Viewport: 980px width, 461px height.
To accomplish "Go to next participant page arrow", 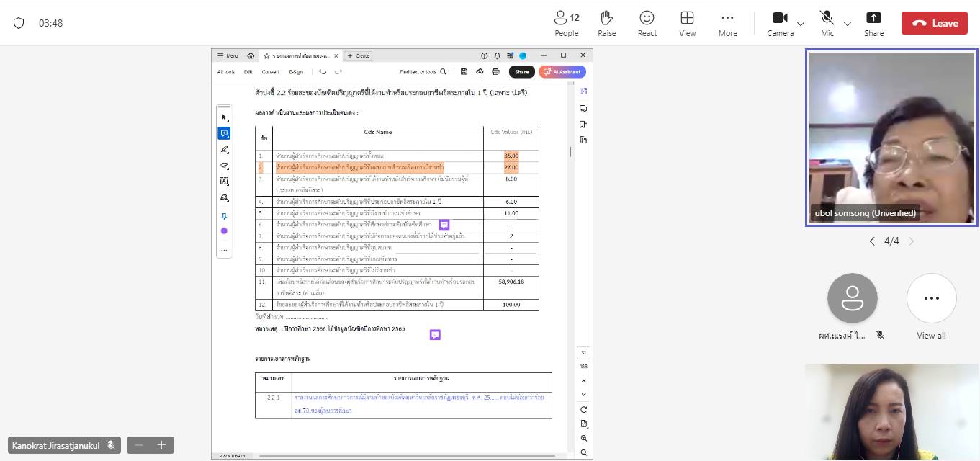I will (912, 241).
